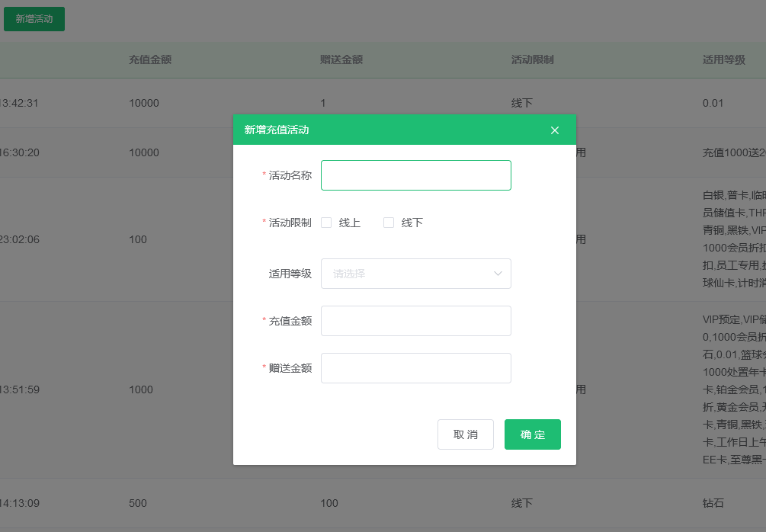Screen dimensions: 766x532
Task: Select the 充值金额 column header
Action: point(149,59)
